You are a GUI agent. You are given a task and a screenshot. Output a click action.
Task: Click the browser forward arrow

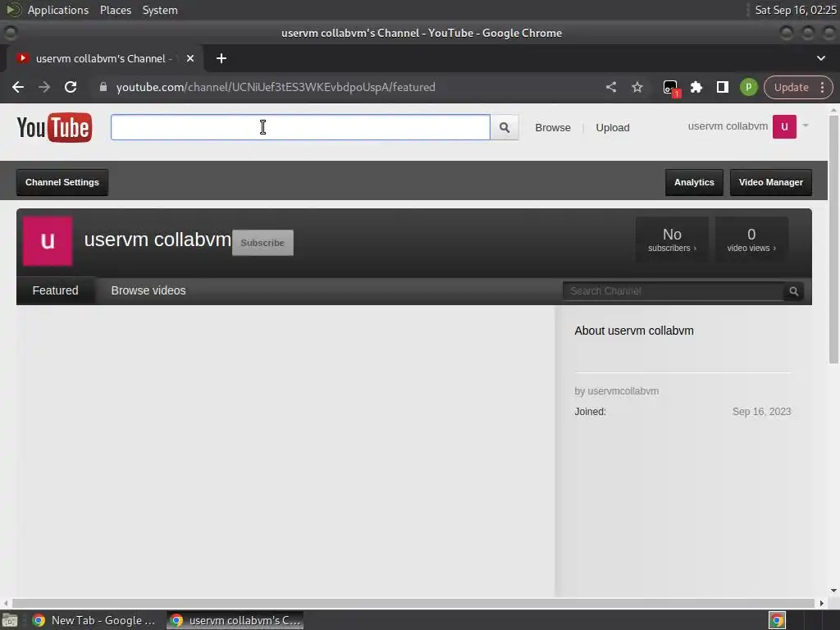pyautogui.click(x=44, y=87)
